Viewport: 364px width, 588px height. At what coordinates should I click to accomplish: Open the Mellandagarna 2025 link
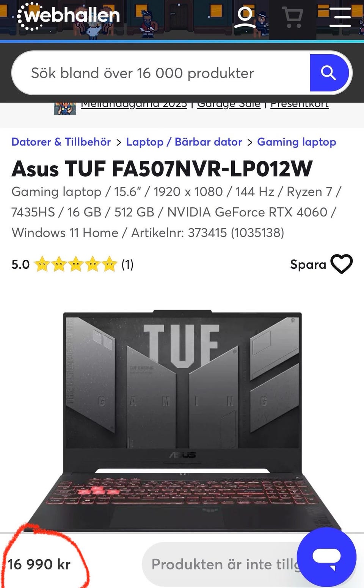(x=134, y=104)
